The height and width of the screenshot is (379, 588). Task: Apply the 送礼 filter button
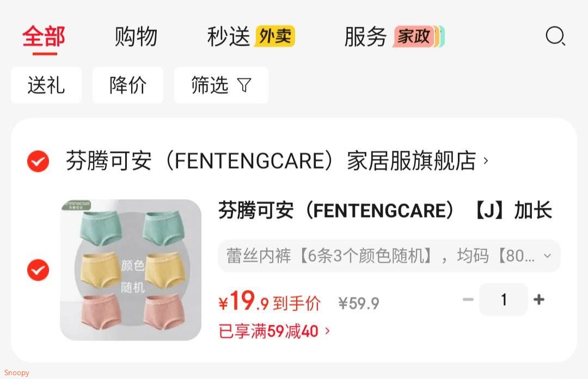click(x=46, y=85)
